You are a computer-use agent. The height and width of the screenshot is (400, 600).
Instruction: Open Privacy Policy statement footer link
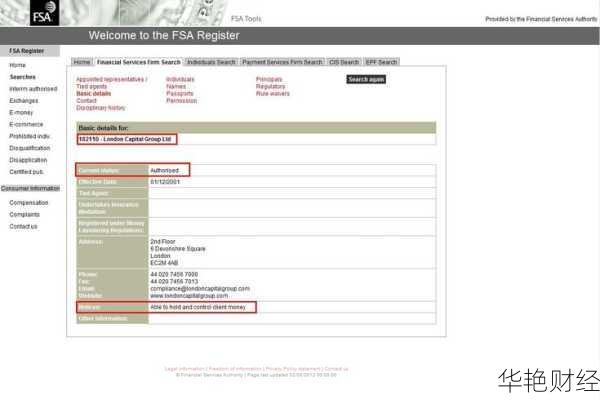tap(293, 369)
